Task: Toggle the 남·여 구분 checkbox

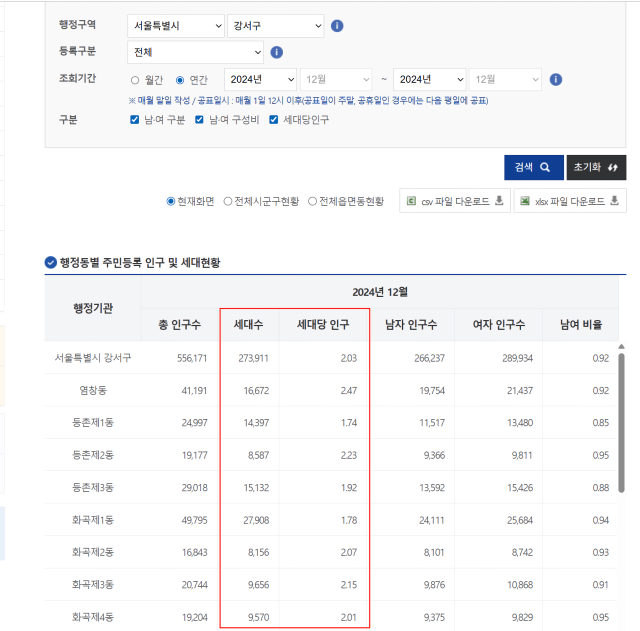Action: click(x=134, y=120)
